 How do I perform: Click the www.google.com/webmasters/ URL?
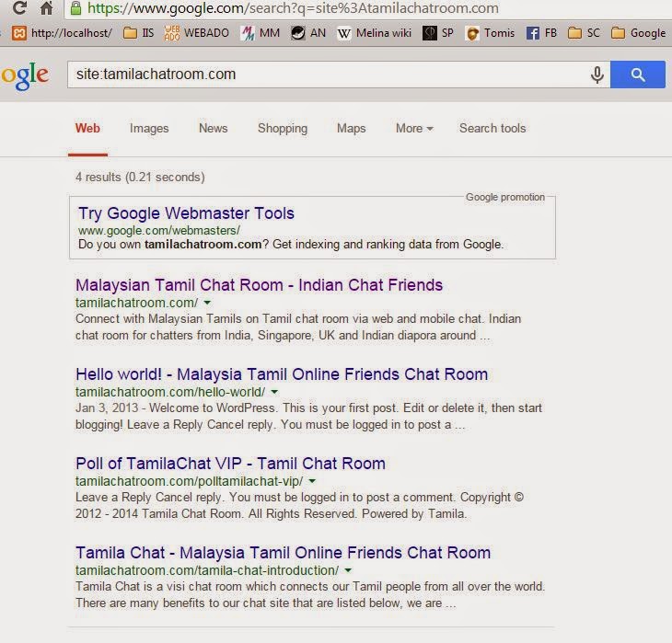point(159,231)
